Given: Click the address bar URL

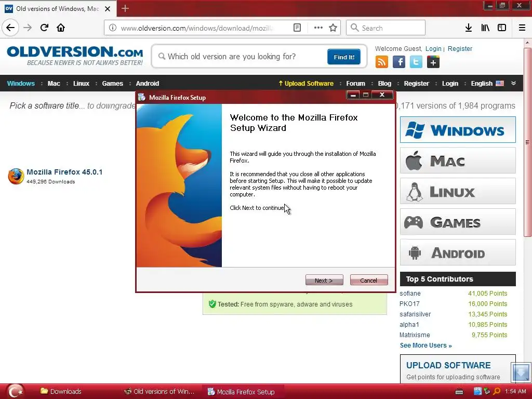Looking at the screenshot, I should point(197,28).
